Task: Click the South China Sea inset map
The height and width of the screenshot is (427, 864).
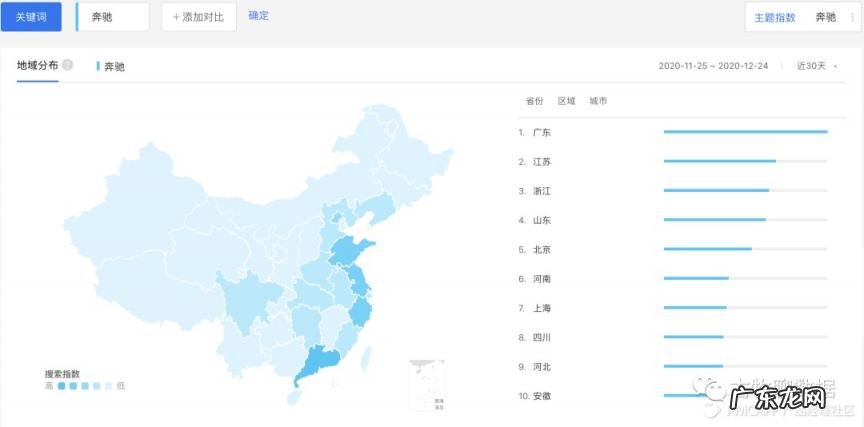Action: pos(426,385)
